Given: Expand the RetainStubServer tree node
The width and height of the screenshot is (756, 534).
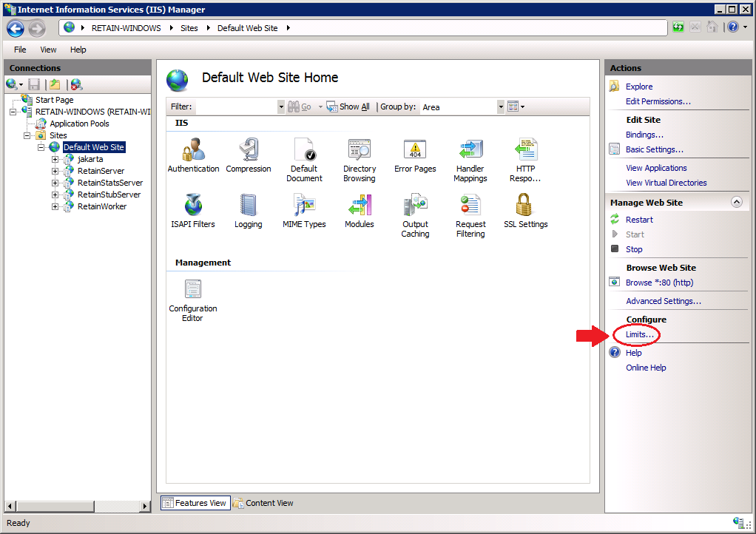Looking at the screenshot, I should point(55,195).
